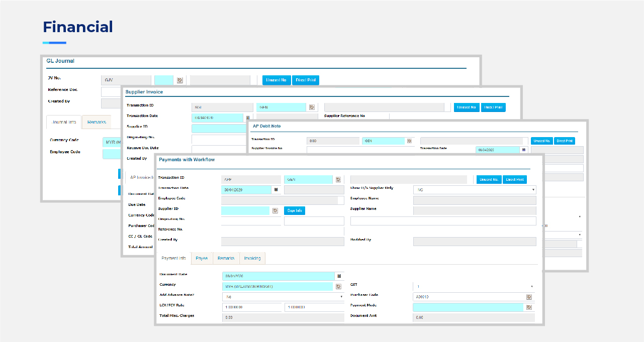This screenshot has width=644, height=342.
Task: Click lookup icon beside GL Journal JV No.
Action: click(180, 80)
